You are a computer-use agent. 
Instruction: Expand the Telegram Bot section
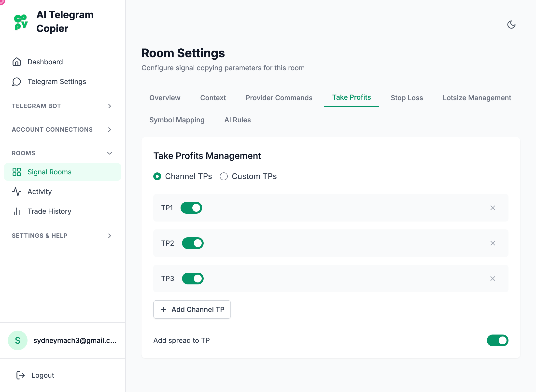[110, 106]
